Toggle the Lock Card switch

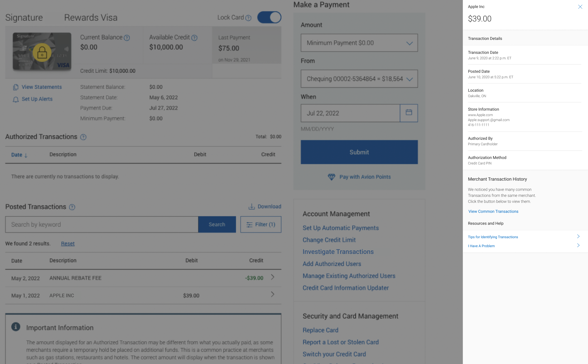(x=269, y=17)
